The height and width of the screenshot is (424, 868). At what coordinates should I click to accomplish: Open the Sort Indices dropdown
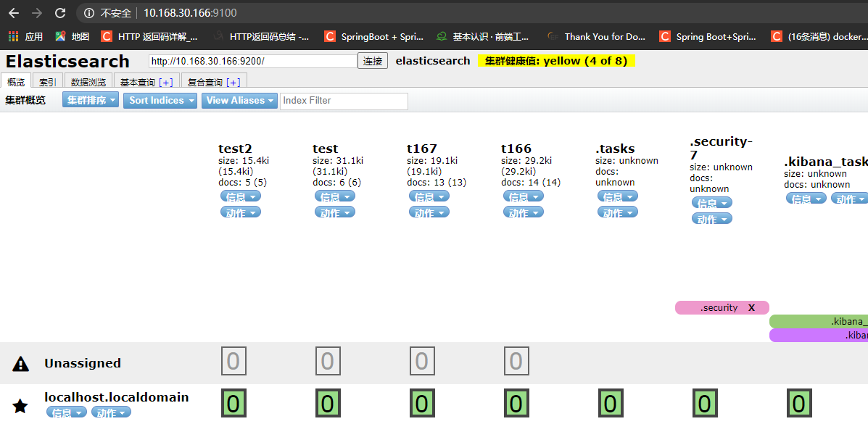(x=160, y=100)
